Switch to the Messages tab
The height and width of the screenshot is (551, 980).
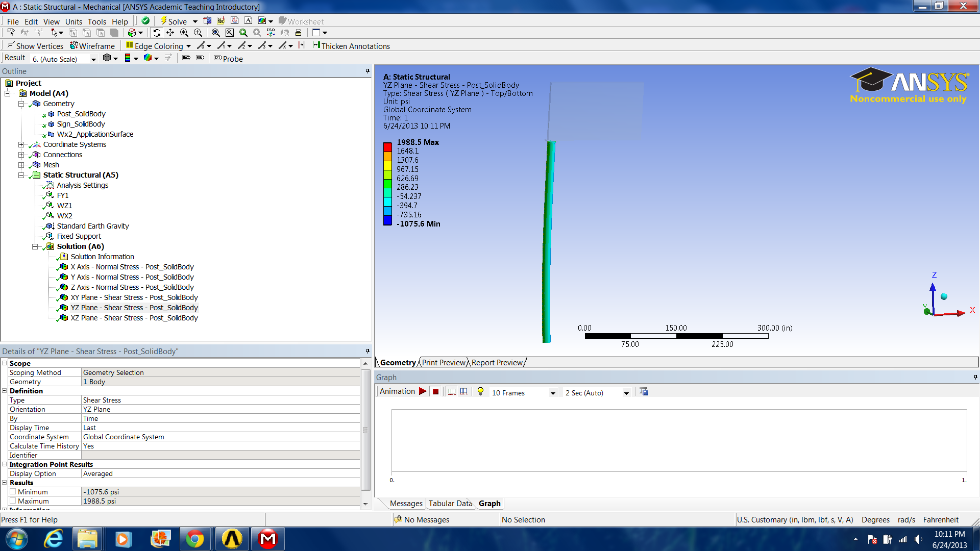[x=406, y=504]
